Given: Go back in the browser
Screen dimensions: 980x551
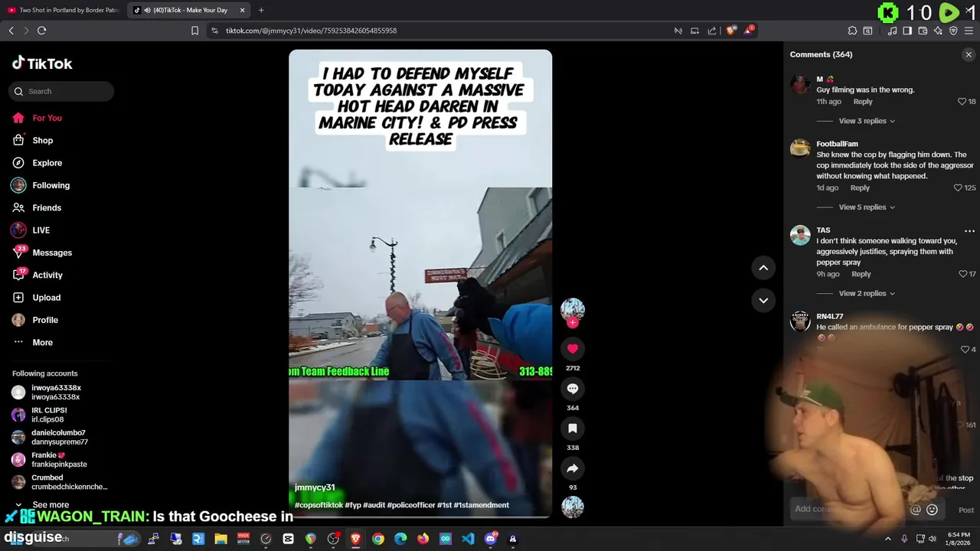Looking at the screenshot, I should click(x=11, y=31).
